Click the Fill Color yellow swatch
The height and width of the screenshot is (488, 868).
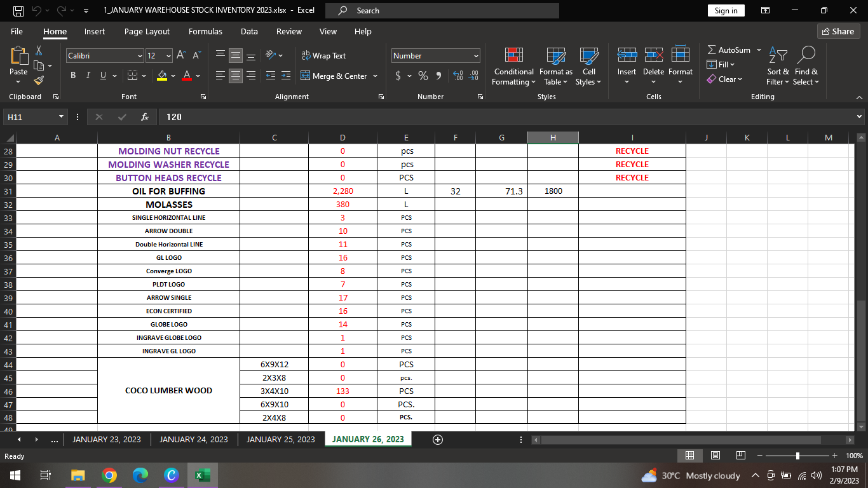(x=162, y=76)
